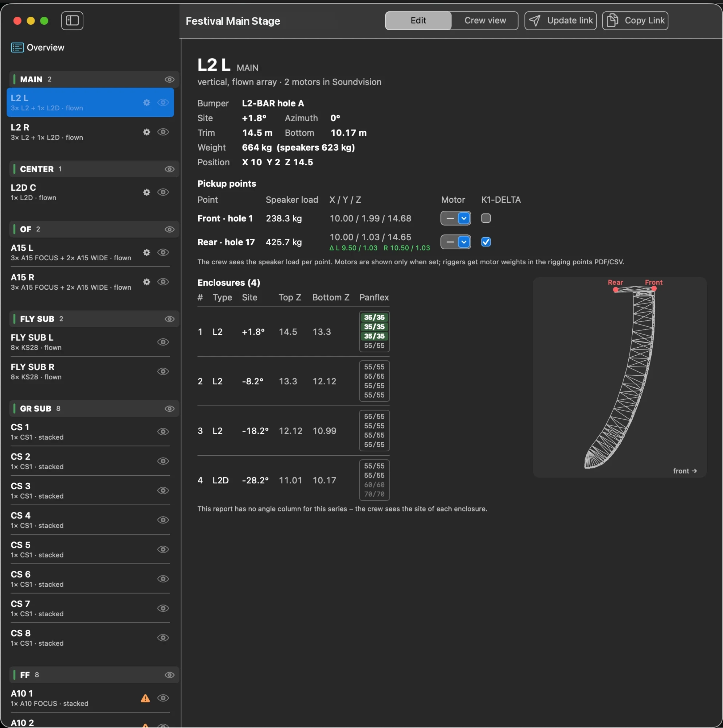Enable K1-DELTA for Front hole 1
The width and height of the screenshot is (723, 728).
click(486, 218)
